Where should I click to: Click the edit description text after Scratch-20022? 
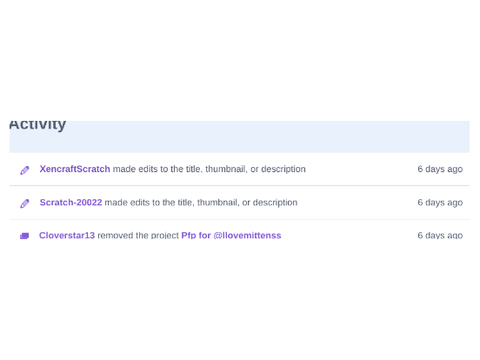201,202
